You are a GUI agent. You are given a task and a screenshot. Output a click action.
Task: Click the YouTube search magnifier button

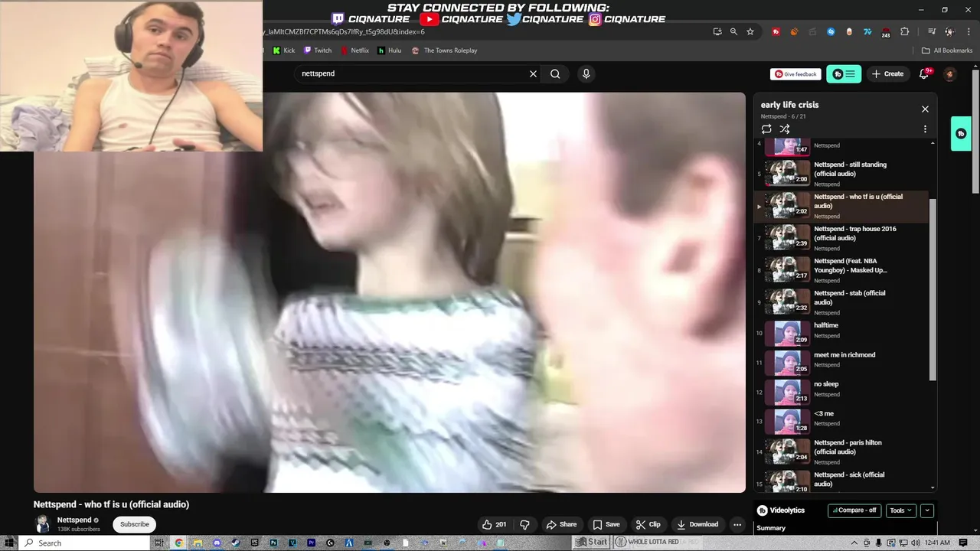pos(555,73)
